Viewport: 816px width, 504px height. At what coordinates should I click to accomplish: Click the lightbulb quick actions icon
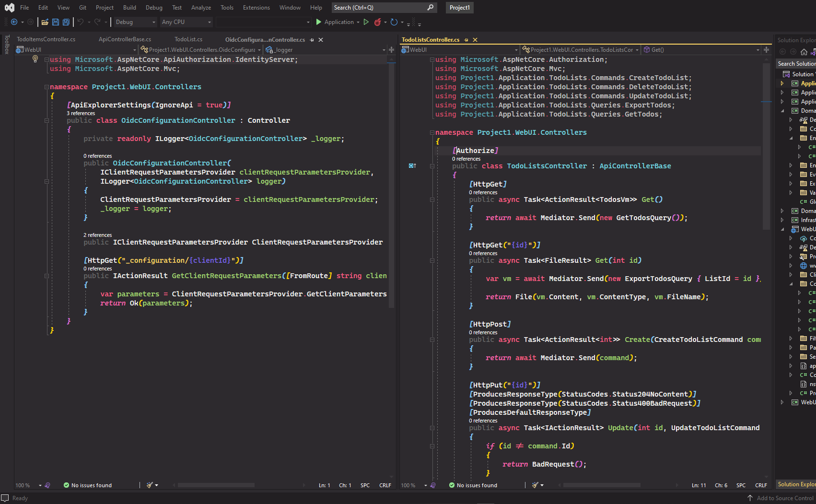35,59
